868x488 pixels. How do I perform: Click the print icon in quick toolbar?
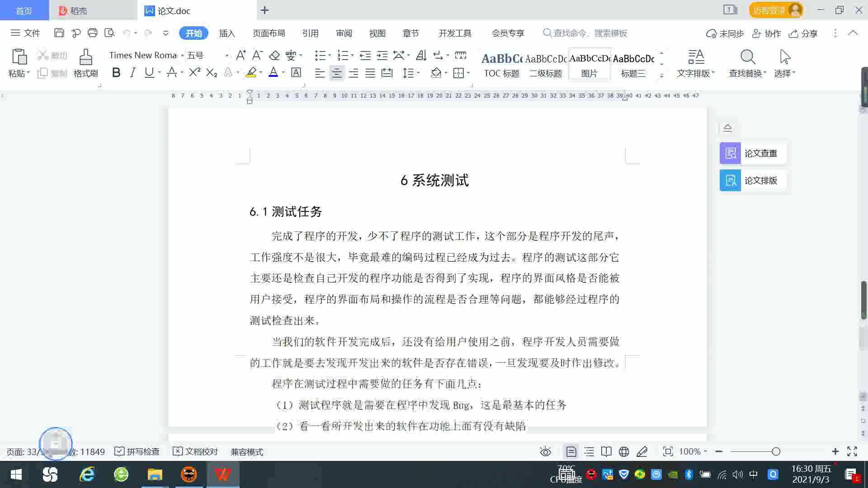93,33
